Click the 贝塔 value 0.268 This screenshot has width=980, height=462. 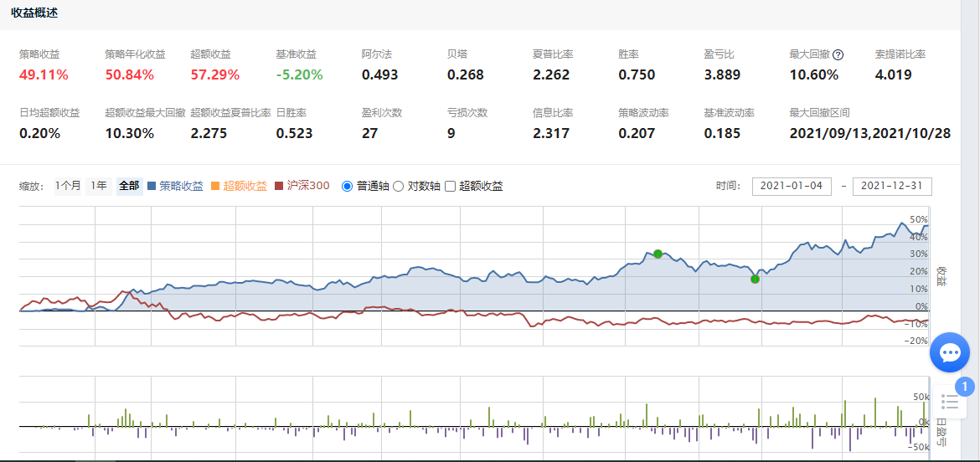[x=466, y=75]
